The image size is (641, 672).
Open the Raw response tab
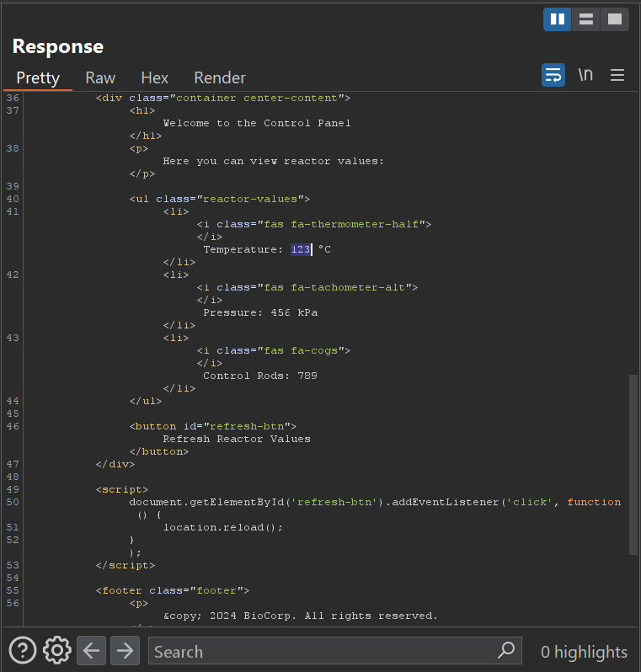[100, 77]
